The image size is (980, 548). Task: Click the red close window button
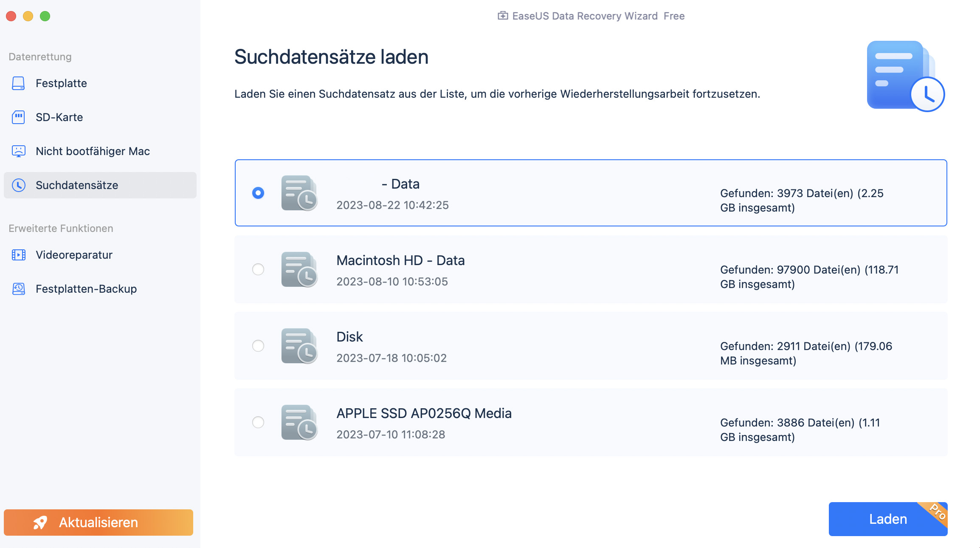(11, 16)
